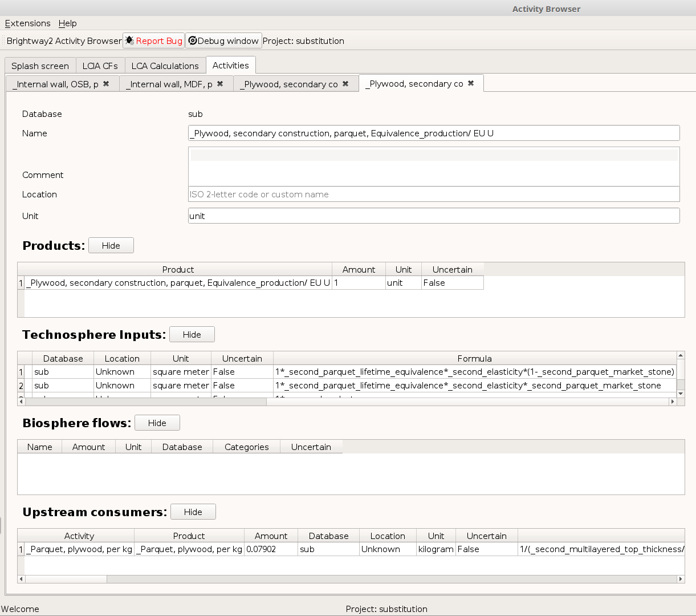Viewport: 696px width, 616px height.
Task: Close the active _Plywood, secondary co tab
Action: tap(470, 83)
